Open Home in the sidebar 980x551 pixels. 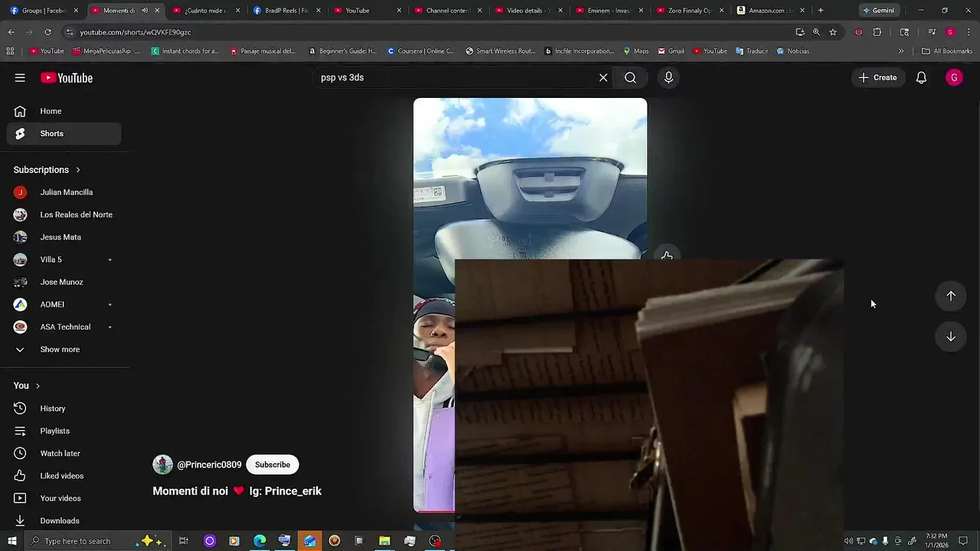point(64,111)
